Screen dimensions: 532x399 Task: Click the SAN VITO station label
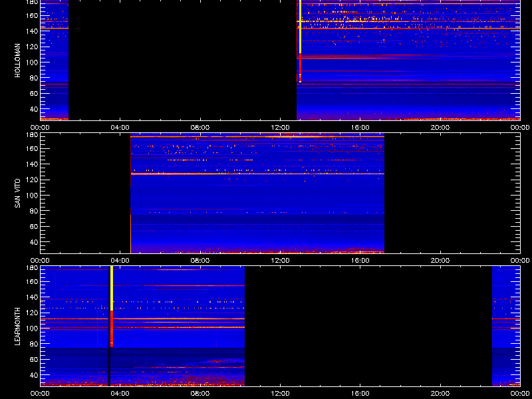[x=18, y=194]
